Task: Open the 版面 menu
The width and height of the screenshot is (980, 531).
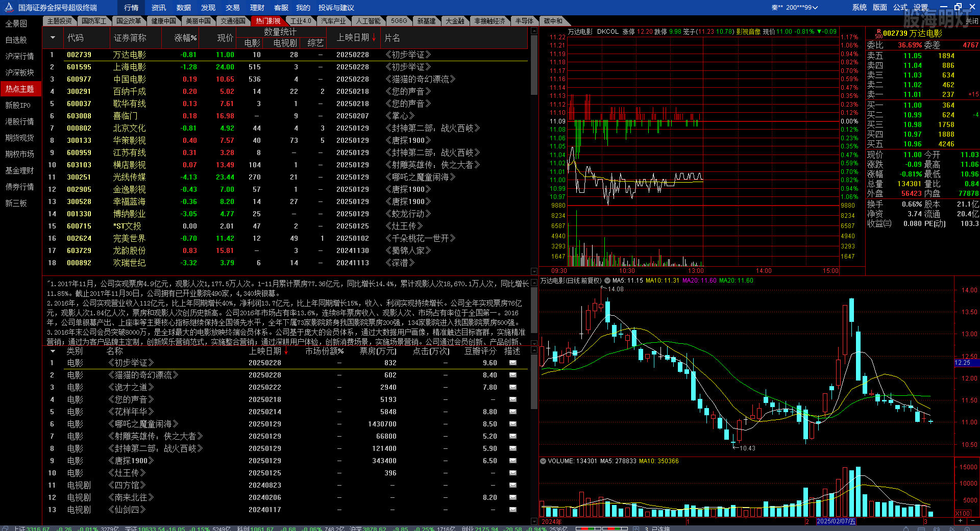Action: click(x=880, y=7)
